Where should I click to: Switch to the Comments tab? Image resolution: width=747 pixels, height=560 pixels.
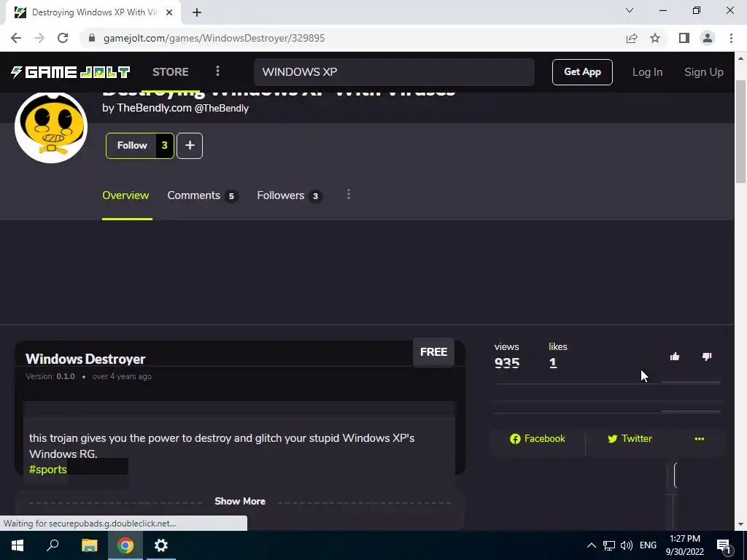[x=203, y=195]
